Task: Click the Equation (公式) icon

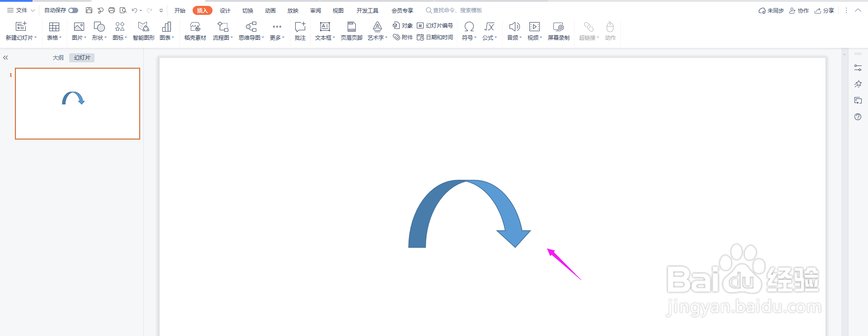Action: (489, 27)
